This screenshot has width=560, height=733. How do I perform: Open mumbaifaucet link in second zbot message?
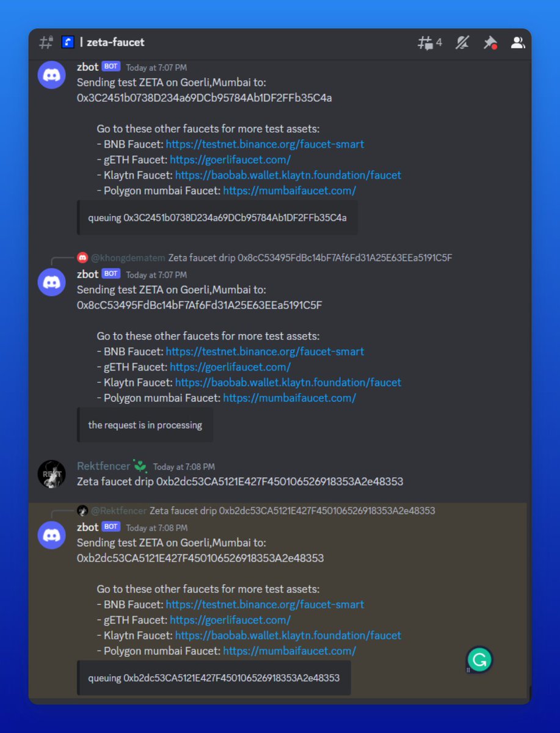tap(289, 398)
